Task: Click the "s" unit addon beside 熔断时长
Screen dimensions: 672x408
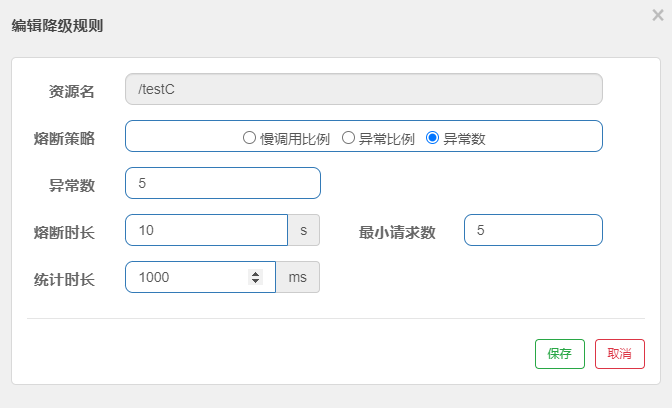Action: pyautogui.click(x=304, y=230)
